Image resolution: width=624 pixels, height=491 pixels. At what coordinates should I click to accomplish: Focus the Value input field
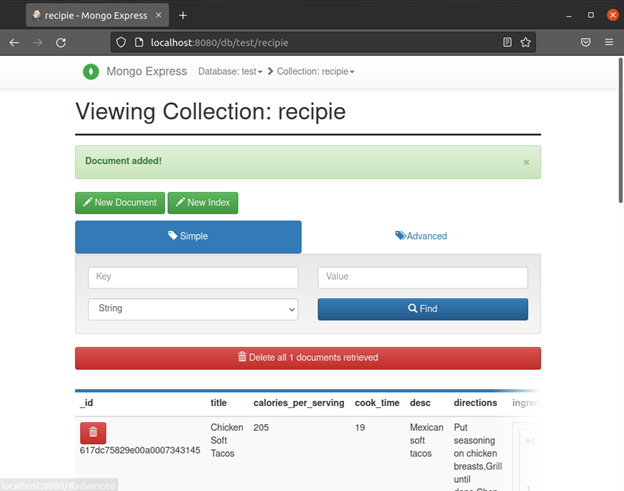[423, 277]
